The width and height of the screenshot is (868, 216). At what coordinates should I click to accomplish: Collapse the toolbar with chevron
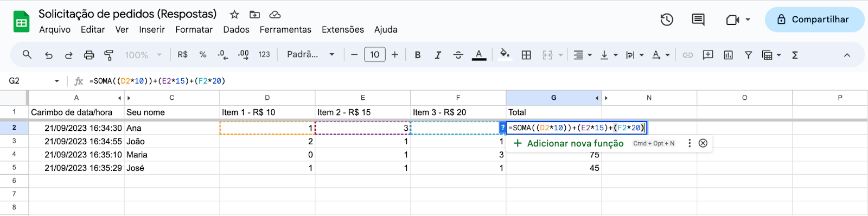coord(847,55)
